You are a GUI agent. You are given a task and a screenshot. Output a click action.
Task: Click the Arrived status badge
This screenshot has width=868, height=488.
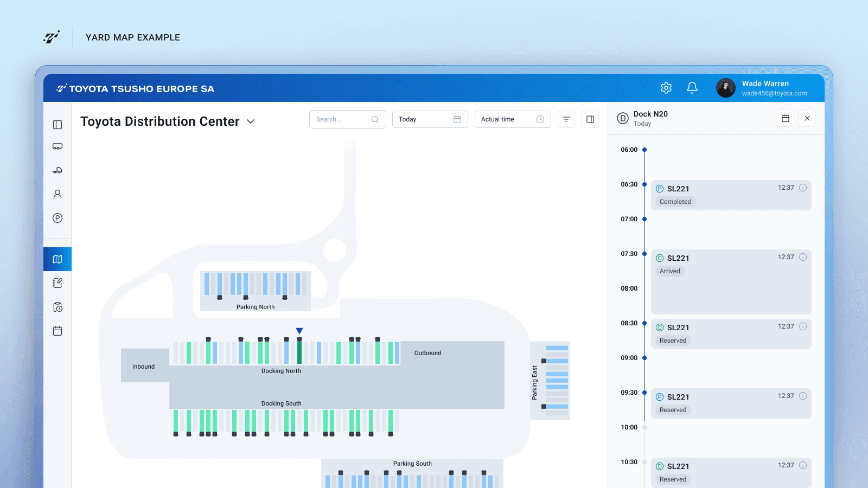coord(670,271)
